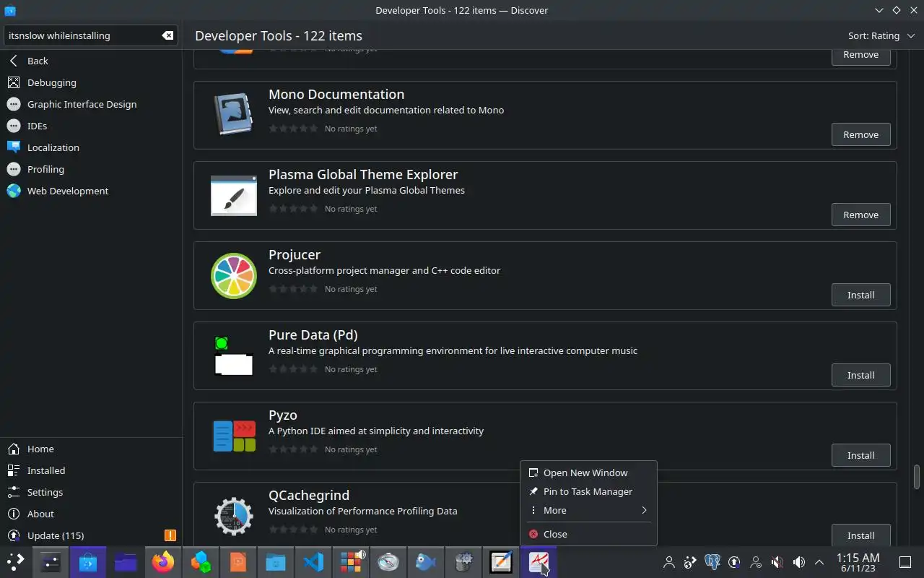Viewport: 924px width, 578px height.
Task: Select the Localization category
Action: 91,147
